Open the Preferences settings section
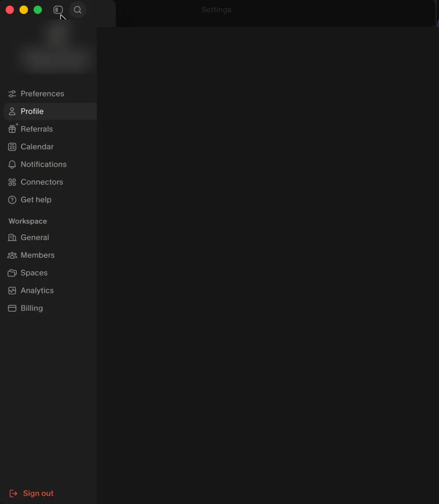439x504 pixels. pyautogui.click(x=50, y=94)
